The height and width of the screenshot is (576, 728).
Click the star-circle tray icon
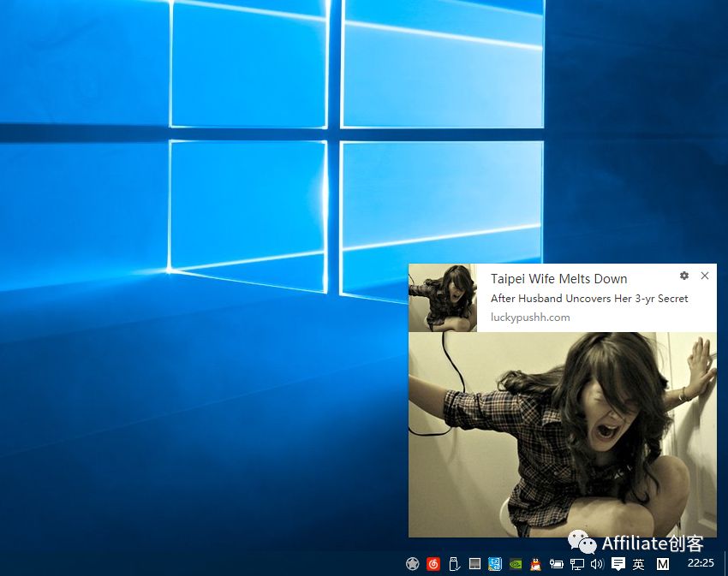412,564
